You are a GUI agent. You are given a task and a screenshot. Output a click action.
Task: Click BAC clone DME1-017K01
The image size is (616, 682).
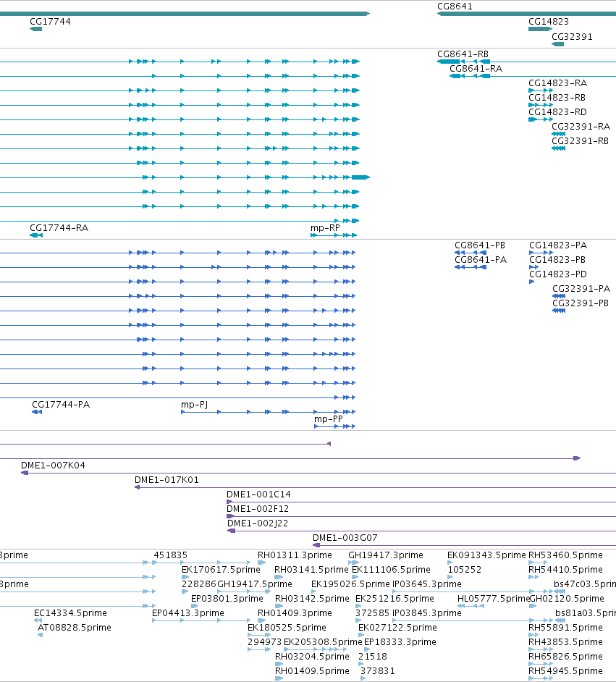(x=166, y=480)
